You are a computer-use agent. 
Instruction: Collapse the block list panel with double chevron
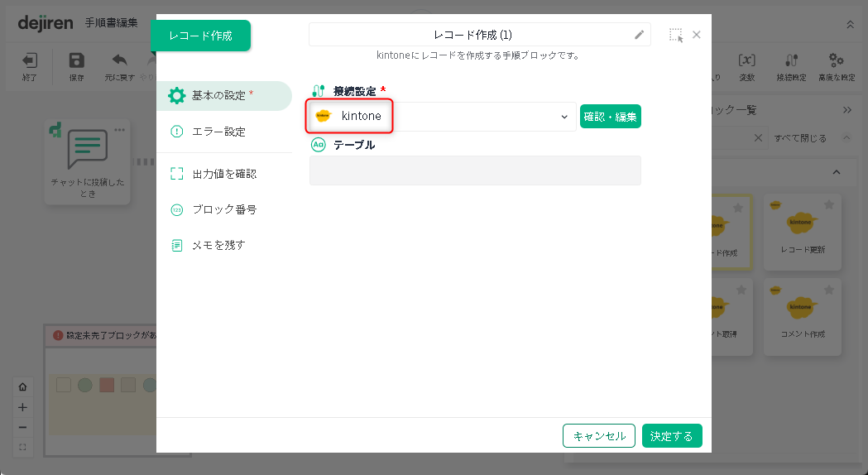click(x=847, y=110)
